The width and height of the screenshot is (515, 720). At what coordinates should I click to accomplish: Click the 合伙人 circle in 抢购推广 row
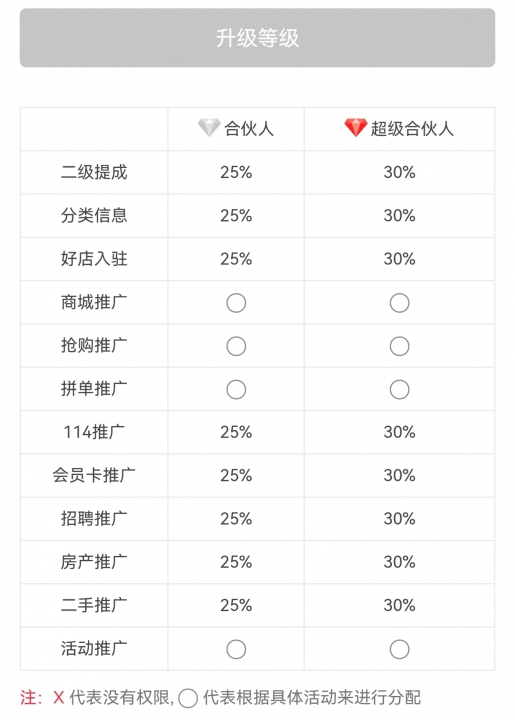click(236, 346)
